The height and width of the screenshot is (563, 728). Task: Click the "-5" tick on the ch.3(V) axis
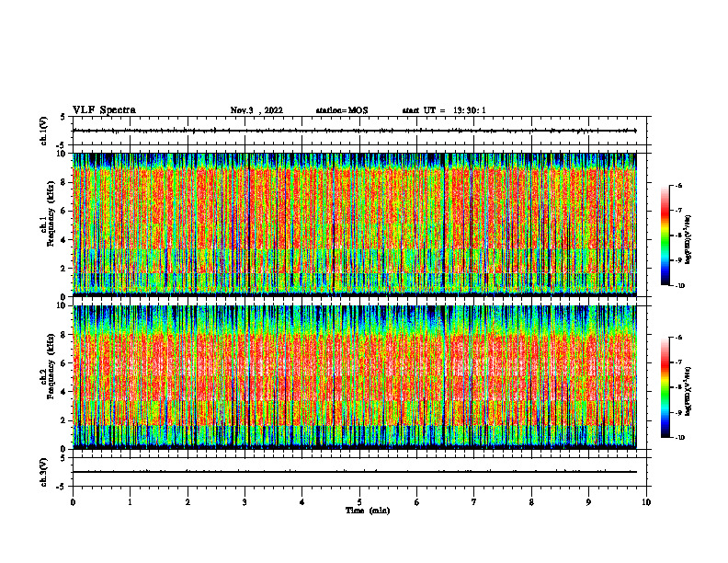coord(61,487)
